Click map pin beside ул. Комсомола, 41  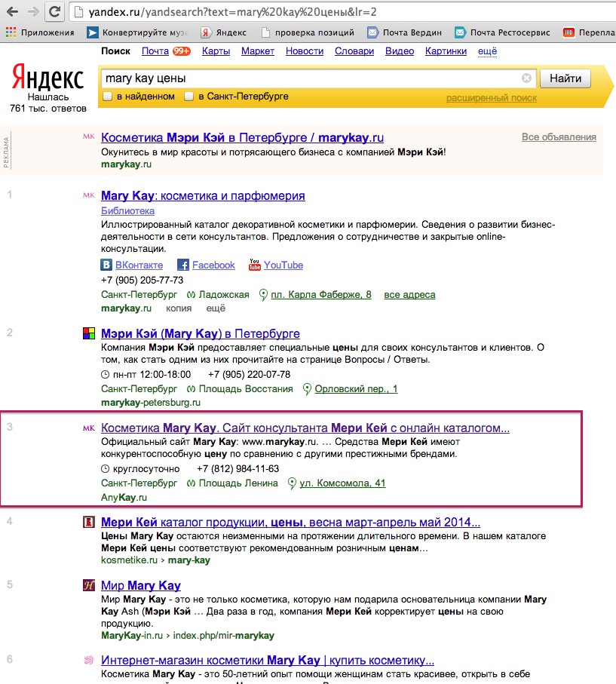[x=292, y=483]
